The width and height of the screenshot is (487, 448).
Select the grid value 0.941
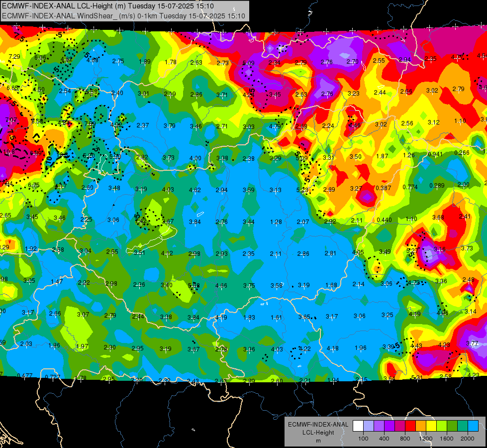[x=435, y=154]
